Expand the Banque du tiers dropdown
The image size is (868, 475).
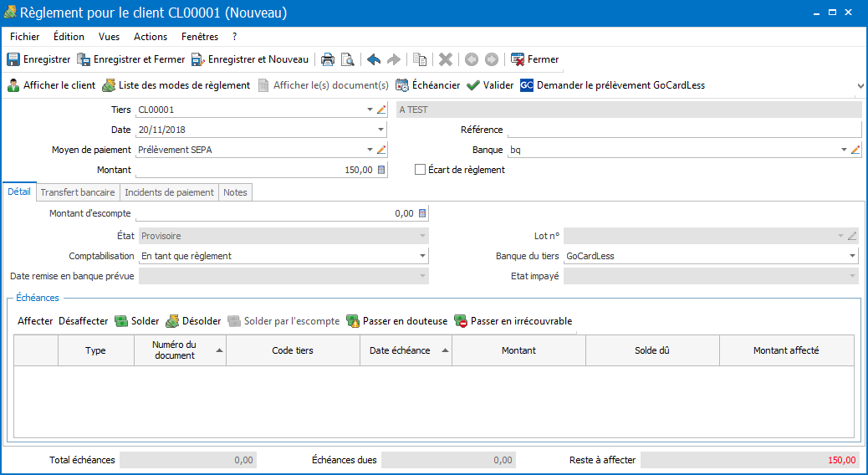(x=852, y=256)
